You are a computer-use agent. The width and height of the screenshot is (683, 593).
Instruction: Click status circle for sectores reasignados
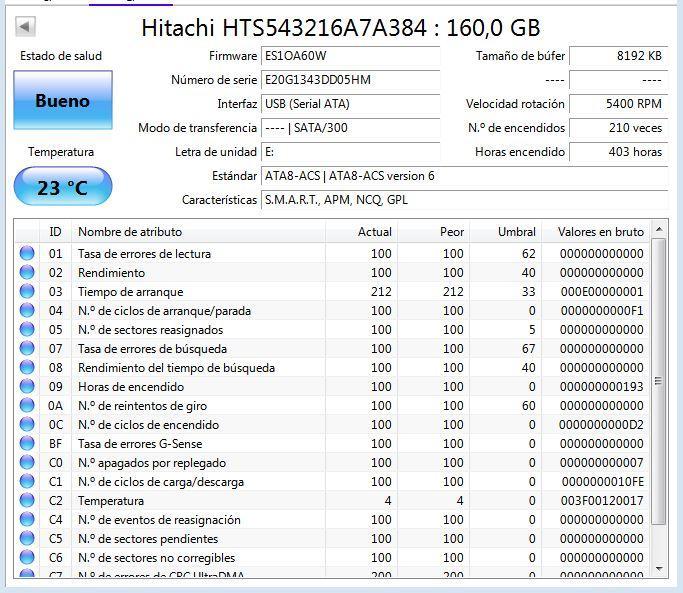tap(27, 329)
